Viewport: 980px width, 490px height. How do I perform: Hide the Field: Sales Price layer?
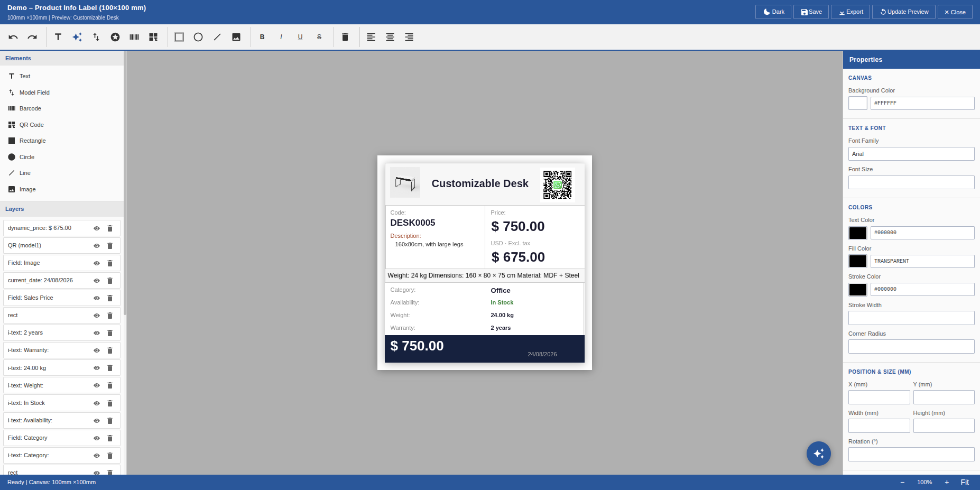[97, 298]
